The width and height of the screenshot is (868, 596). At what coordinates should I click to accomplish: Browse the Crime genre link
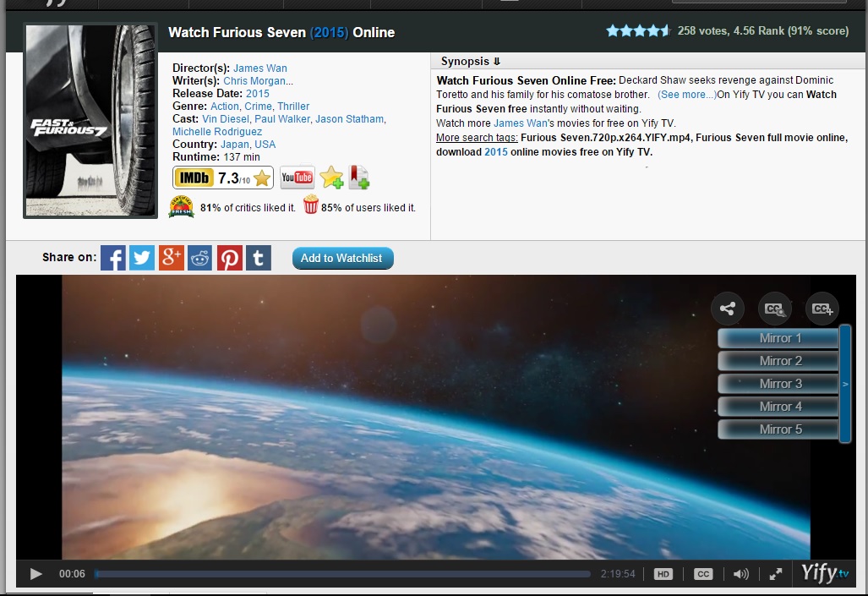point(258,107)
